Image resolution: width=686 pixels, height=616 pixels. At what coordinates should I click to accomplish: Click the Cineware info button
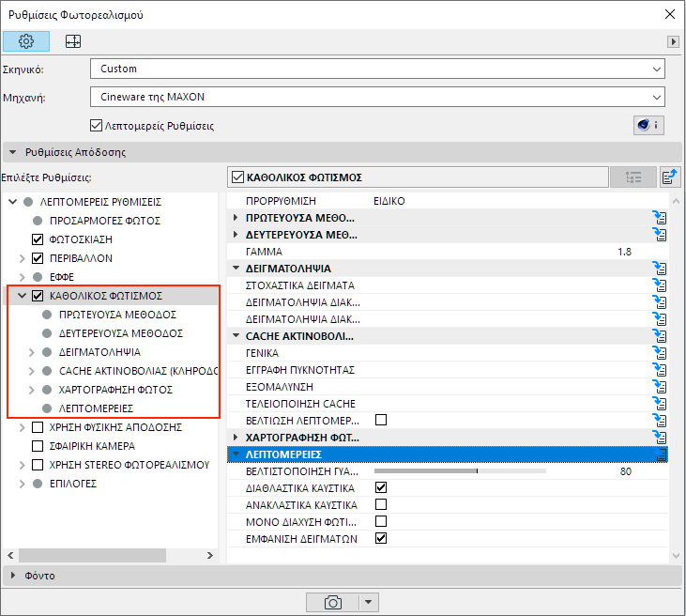648,126
